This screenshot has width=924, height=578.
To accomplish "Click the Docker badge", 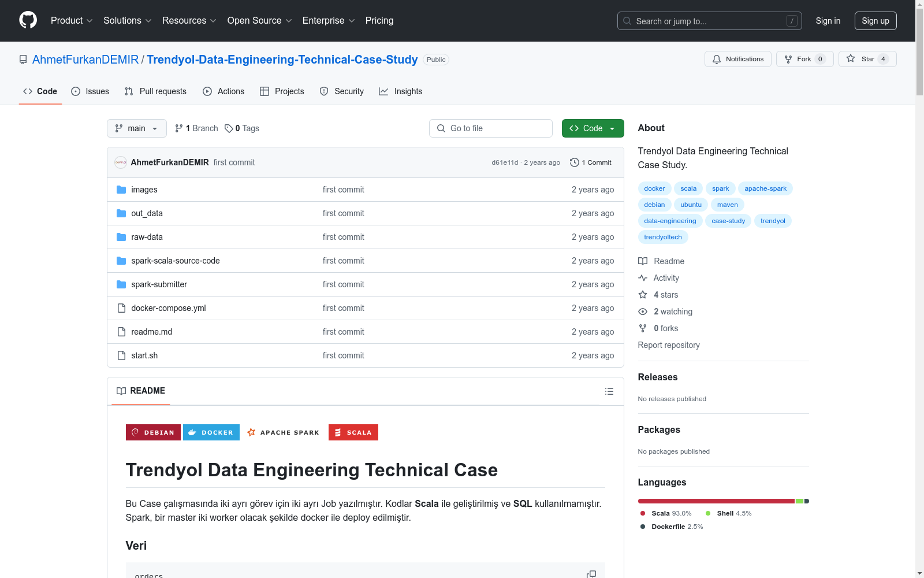I will pos(211,432).
